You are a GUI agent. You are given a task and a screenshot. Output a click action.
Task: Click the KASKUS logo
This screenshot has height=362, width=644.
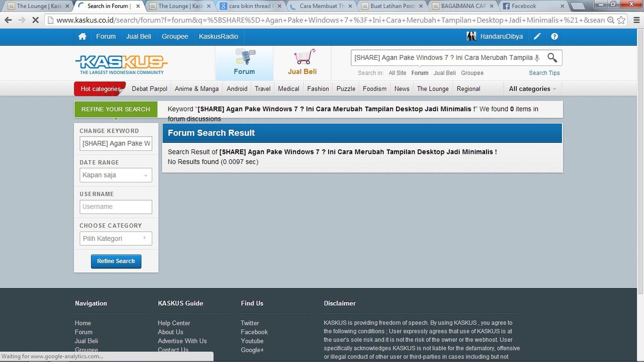pyautogui.click(x=121, y=64)
